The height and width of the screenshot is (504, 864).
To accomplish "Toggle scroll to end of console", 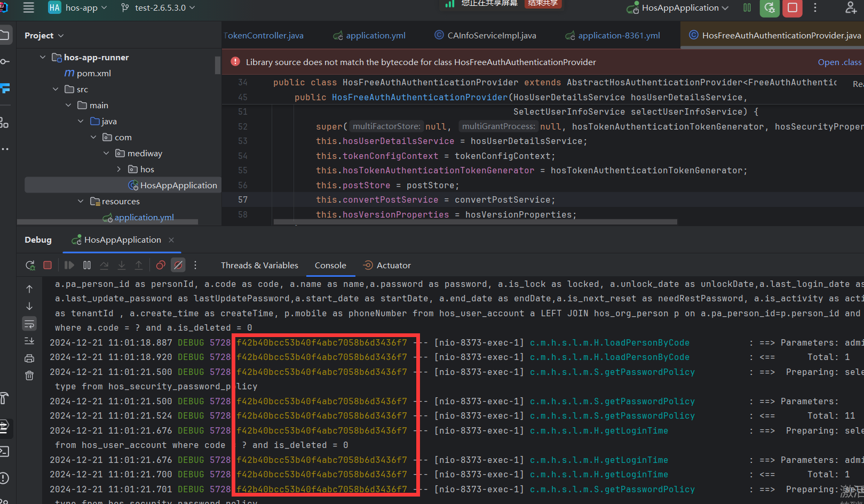I will click(29, 341).
